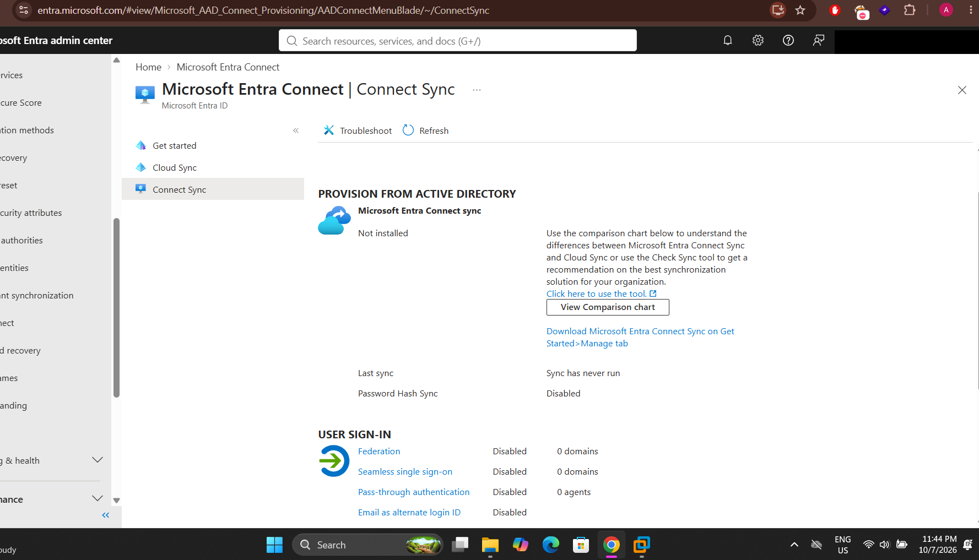979x560 pixels.
Task: Click the View Comparison chart button
Action: [x=608, y=307]
